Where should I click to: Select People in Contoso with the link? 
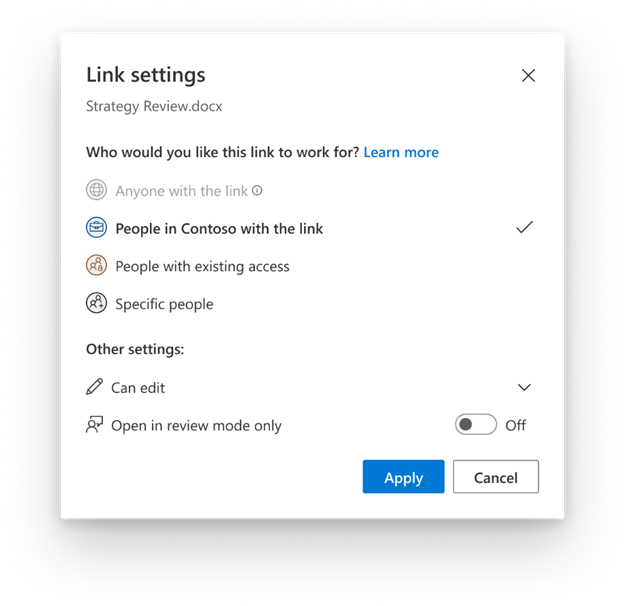pyautogui.click(x=219, y=228)
